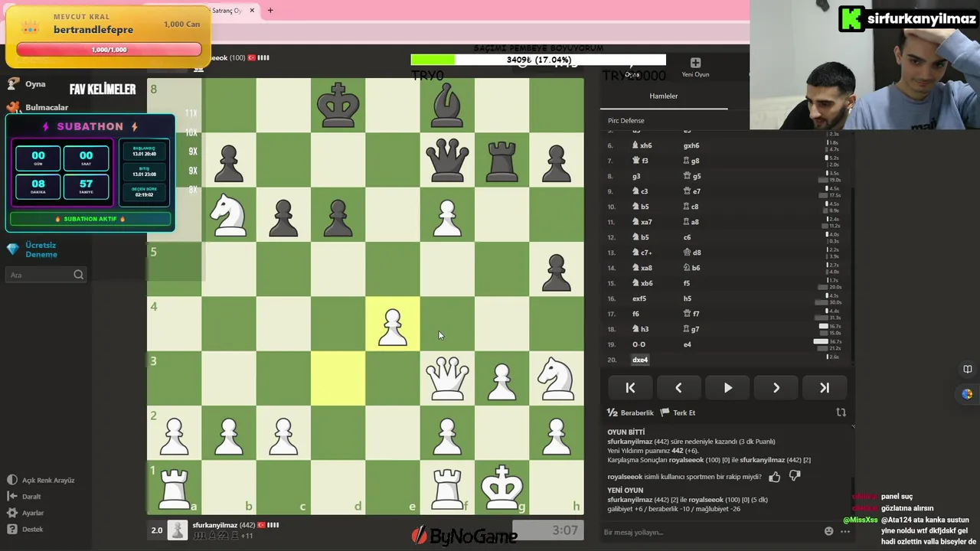Click the Pirc Defense opening name
This screenshot has height=551, width=980.
coord(626,121)
